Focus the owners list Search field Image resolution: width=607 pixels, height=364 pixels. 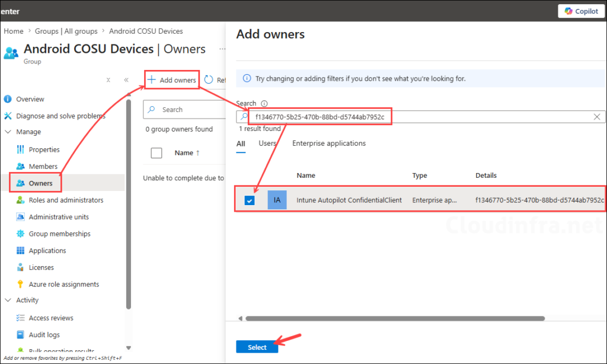184,110
